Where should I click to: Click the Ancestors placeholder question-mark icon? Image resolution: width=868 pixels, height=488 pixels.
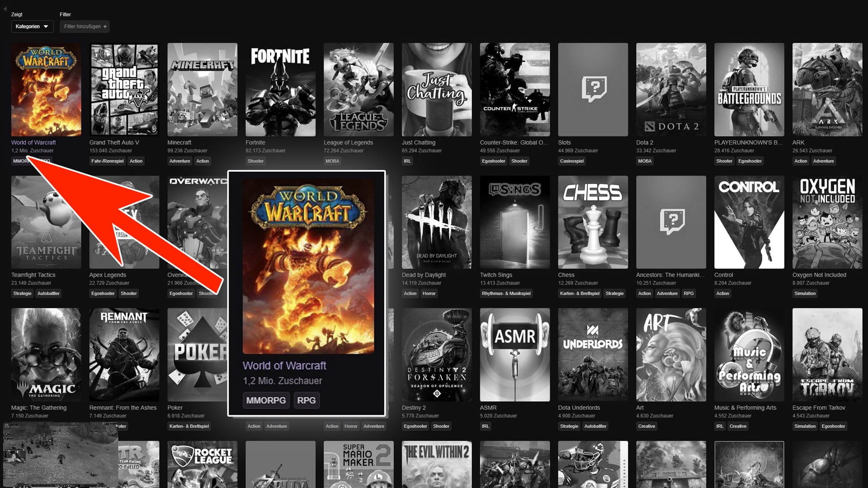click(672, 221)
